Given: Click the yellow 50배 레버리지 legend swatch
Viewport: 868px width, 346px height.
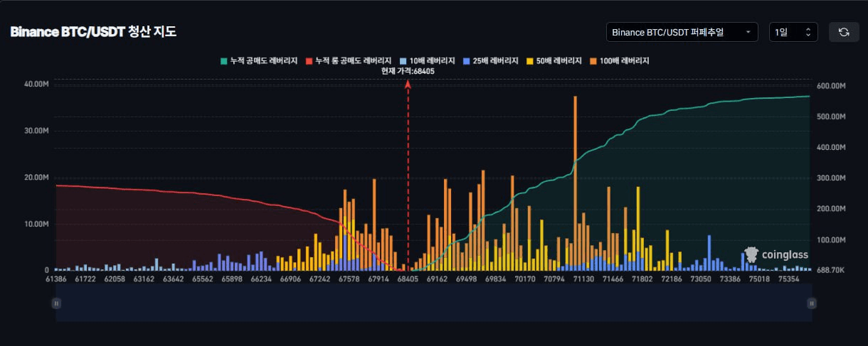Looking at the screenshot, I should click(529, 61).
